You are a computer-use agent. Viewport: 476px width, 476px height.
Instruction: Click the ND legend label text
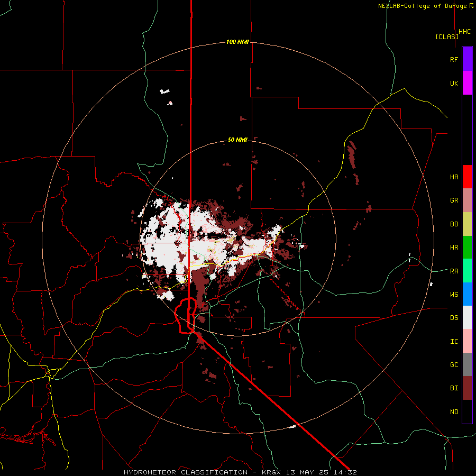click(x=454, y=412)
